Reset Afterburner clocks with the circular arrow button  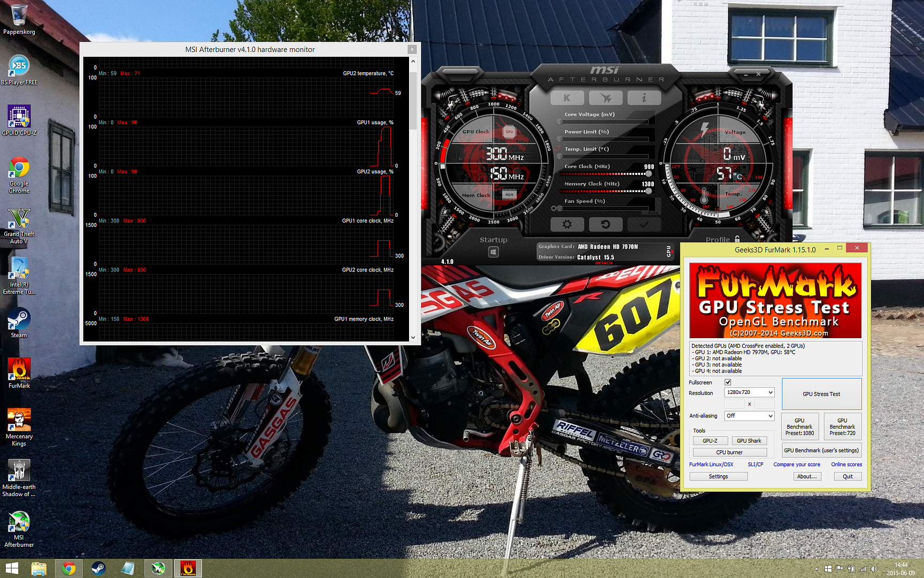[606, 224]
